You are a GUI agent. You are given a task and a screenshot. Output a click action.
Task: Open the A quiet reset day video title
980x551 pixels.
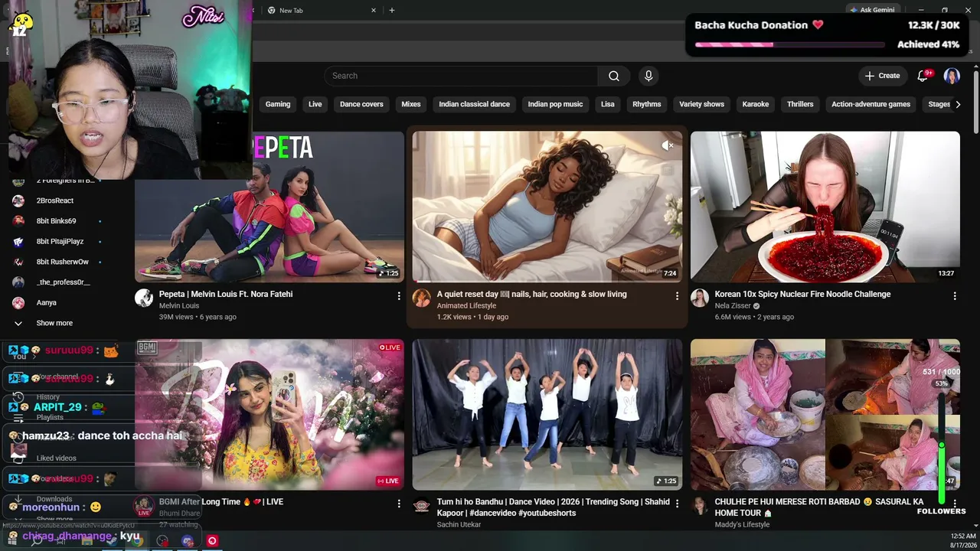coord(532,294)
